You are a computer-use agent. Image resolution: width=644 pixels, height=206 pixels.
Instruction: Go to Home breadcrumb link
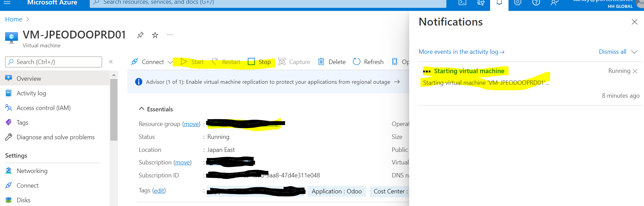pyautogui.click(x=14, y=19)
